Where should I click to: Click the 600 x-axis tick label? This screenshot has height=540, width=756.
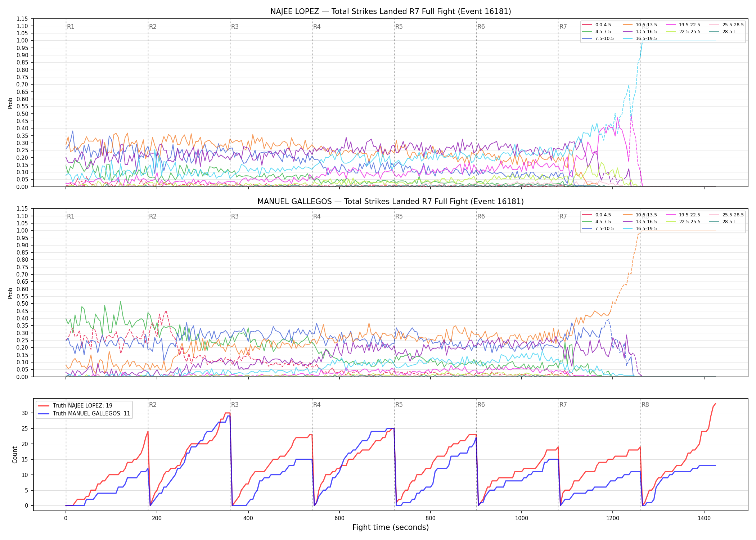(339, 518)
